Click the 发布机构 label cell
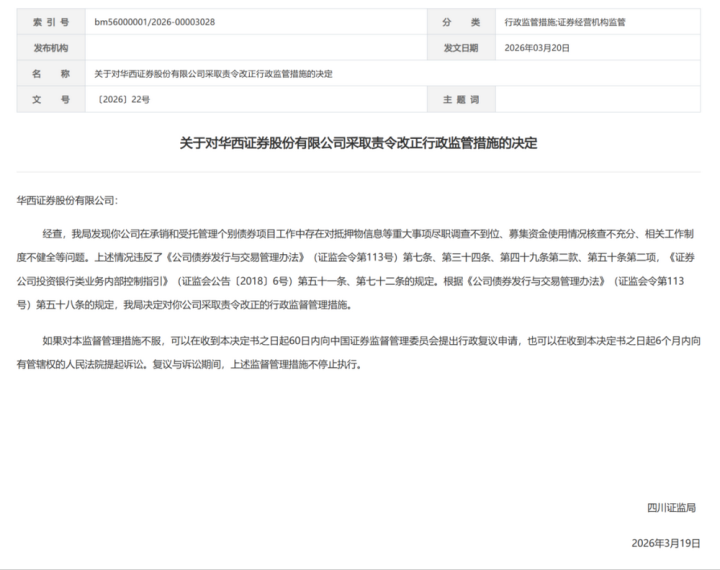This screenshot has width=720, height=570. click(51, 48)
